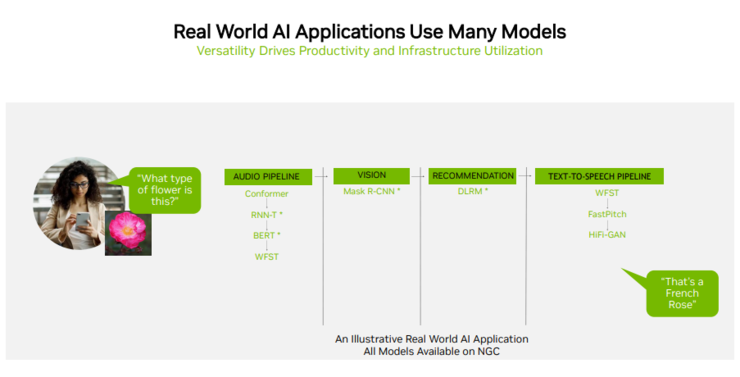Select the HiFi-GAN model label
The height and width of the screenshot is (377, 740).
click(x=607, y=235)
